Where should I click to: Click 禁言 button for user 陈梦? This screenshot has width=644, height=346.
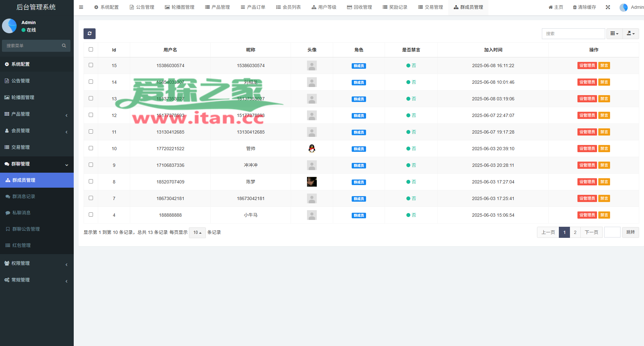(604, 182)
